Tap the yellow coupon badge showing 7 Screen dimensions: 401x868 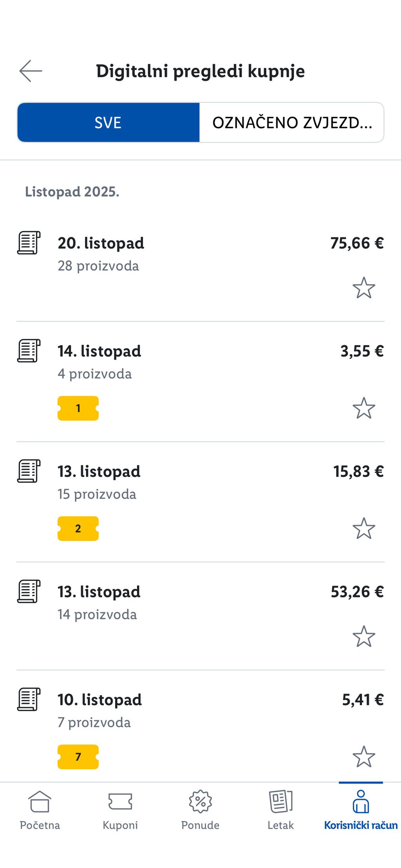[x=78, y=757]
